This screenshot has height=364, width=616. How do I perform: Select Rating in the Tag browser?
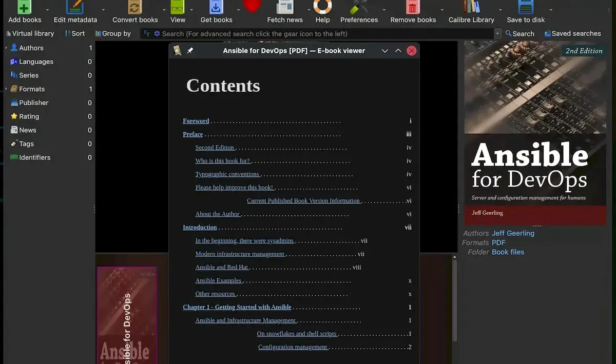pyautogui.click(x=29, y=116)
